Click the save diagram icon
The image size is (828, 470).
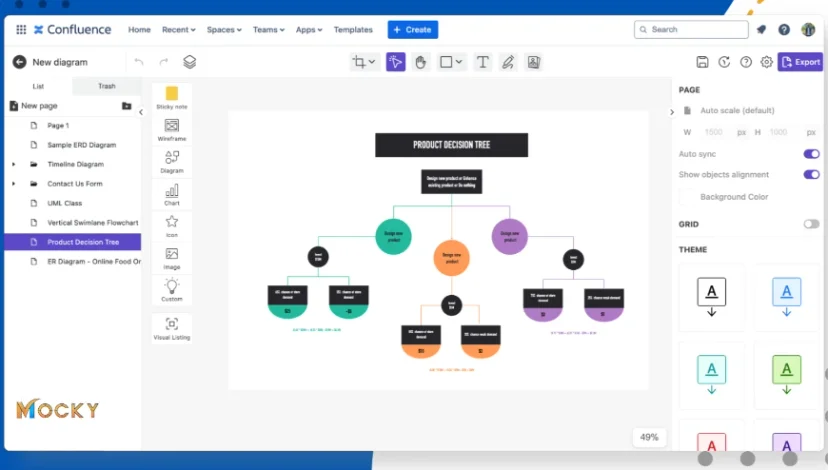pos(702,62)
